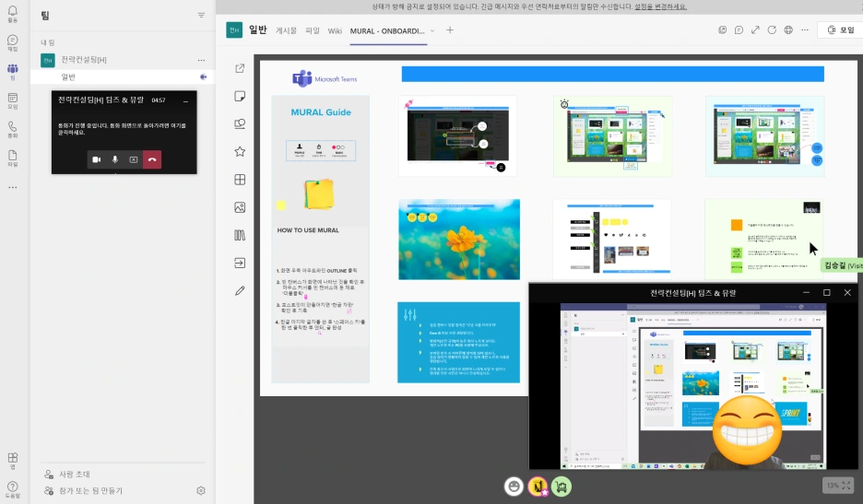Image resolution: width=863 pixels, height=504 pixels.
Task: Click the import files arrow tool in MURAL
Action: coord(240,263)
